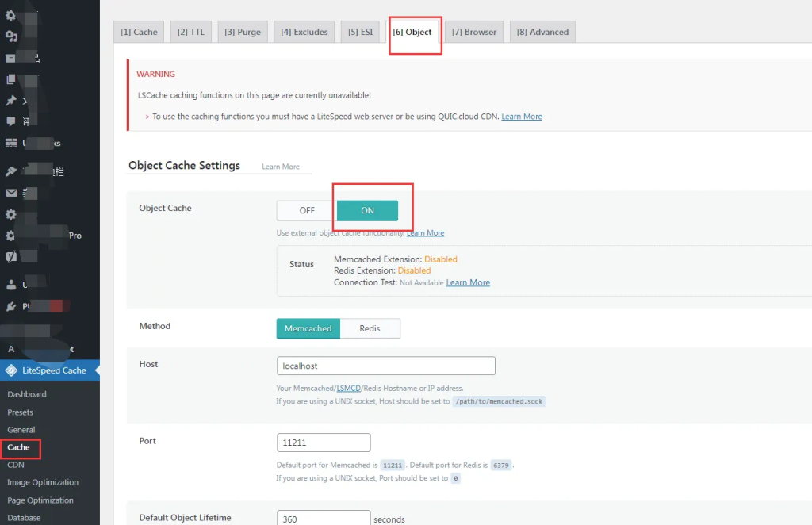Switch to the [8] Advanced tab
This screenshot has height=525, width=812.
pyautogui.click(x=542, y=32)
